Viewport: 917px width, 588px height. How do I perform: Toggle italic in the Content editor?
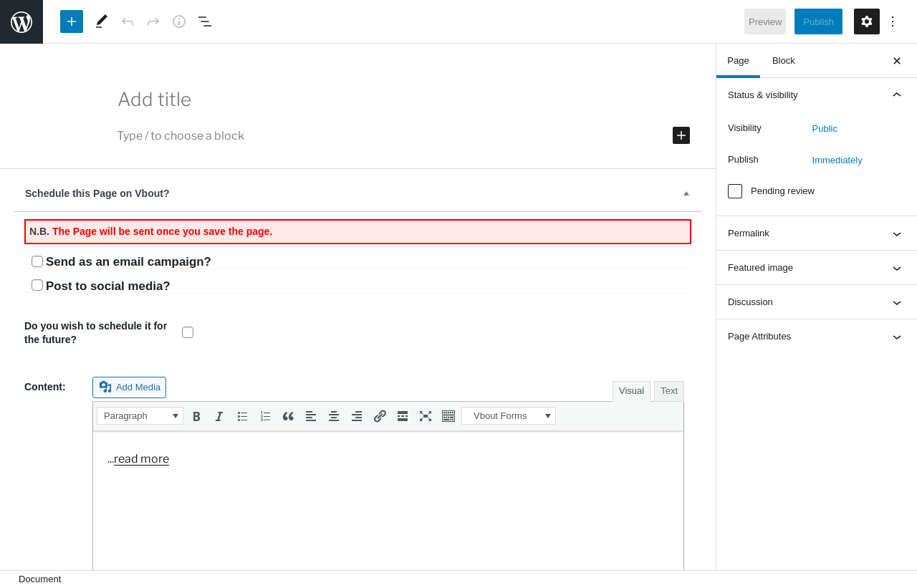[219, 416]
